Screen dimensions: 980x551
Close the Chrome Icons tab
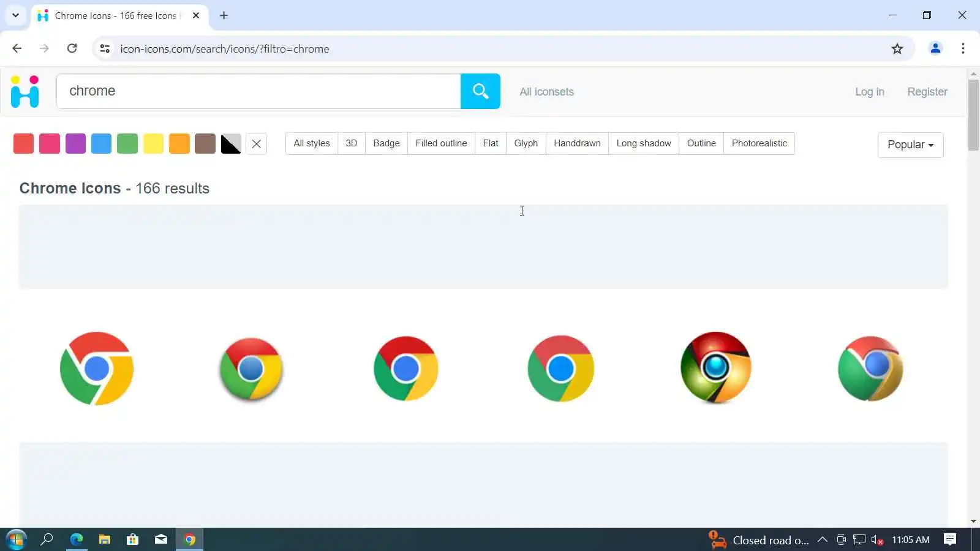(196, 15)
